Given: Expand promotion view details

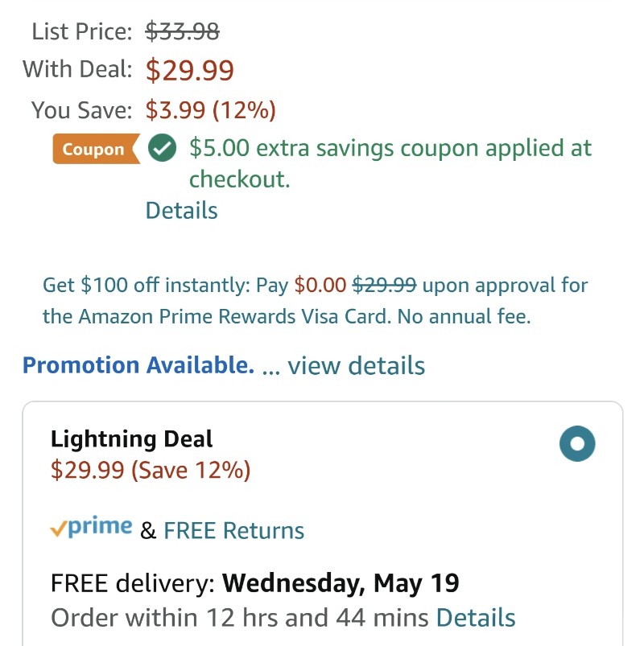Looking at the screenshot, I should point(357,365).
